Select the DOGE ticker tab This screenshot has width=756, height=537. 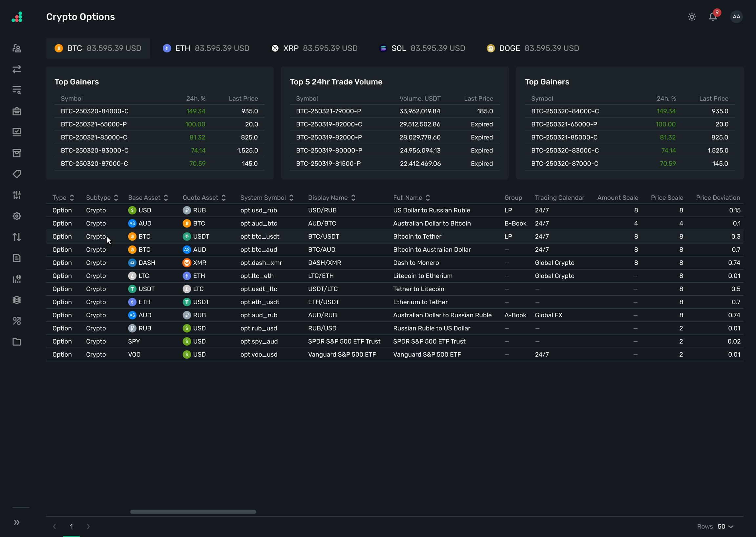click(532, 48)
